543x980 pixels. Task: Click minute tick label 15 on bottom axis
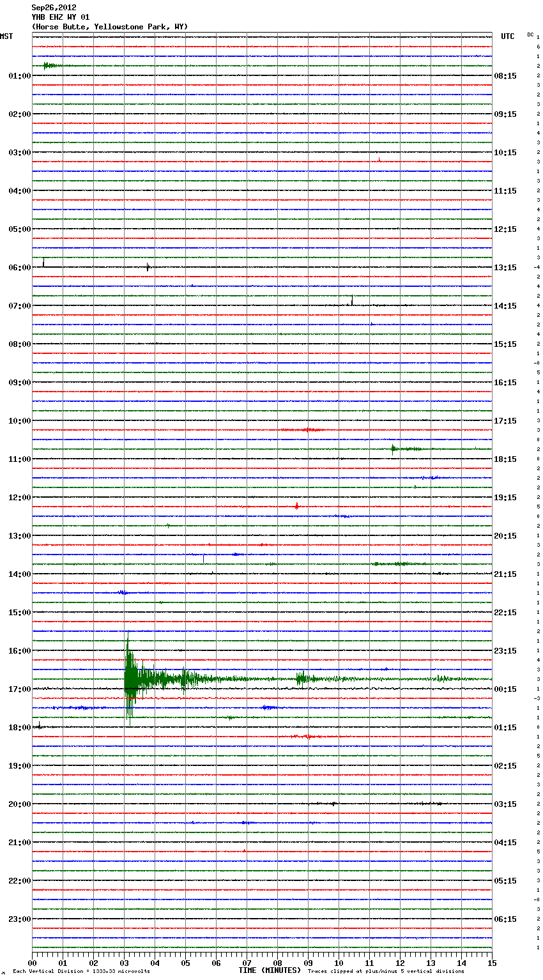pos(491,963)
